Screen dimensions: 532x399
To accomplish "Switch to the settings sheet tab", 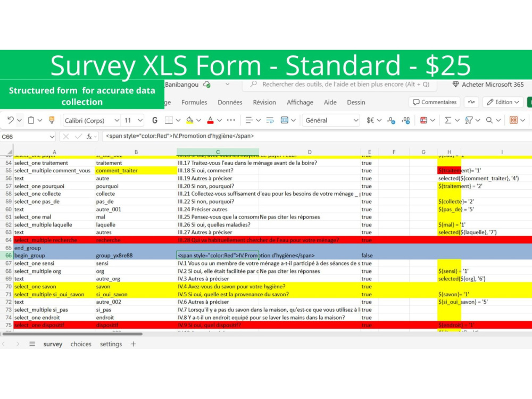I will 111,344.
